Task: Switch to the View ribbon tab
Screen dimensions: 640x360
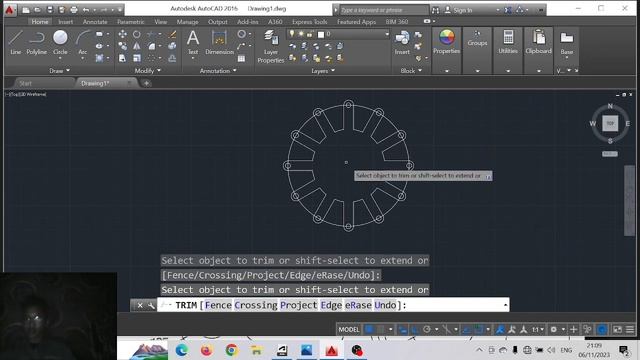Action: [x=160, y=22]
